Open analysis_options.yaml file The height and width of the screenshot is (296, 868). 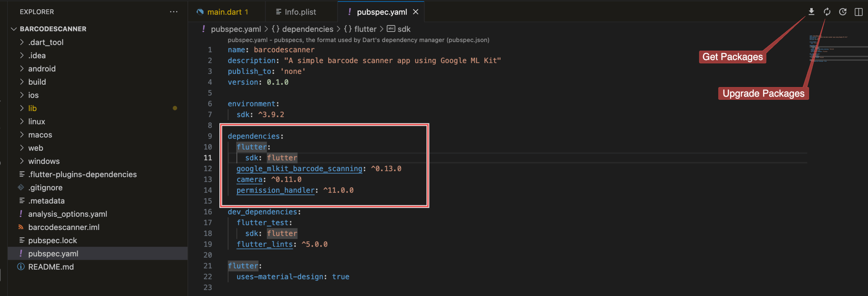(98, 214)
